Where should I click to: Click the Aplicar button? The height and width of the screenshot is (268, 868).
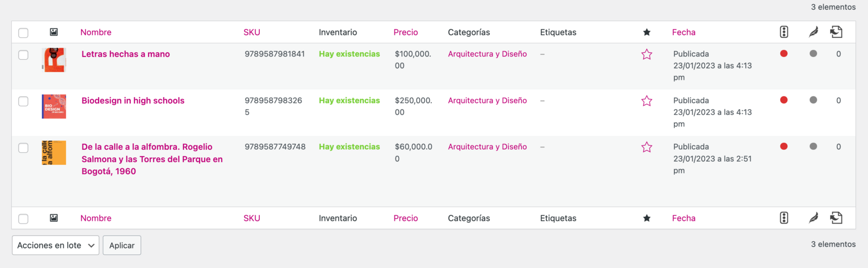(122, 245)
